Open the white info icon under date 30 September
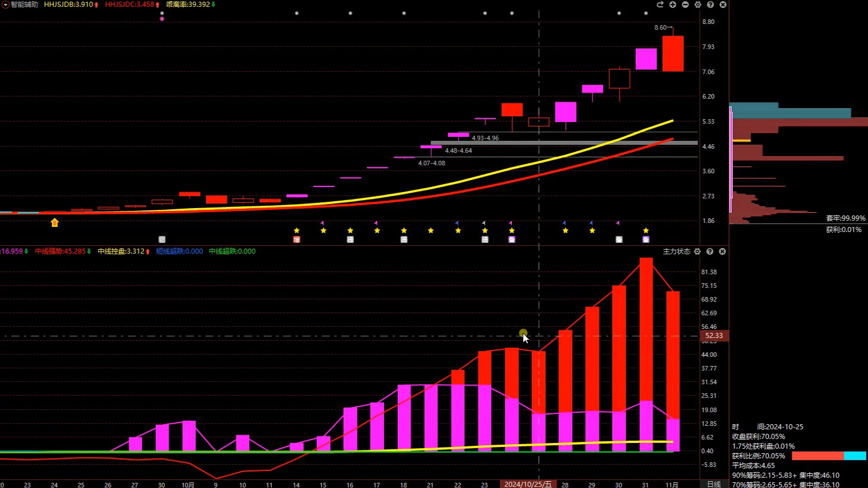This screenshot has height=488, width=868. point(162,239)
